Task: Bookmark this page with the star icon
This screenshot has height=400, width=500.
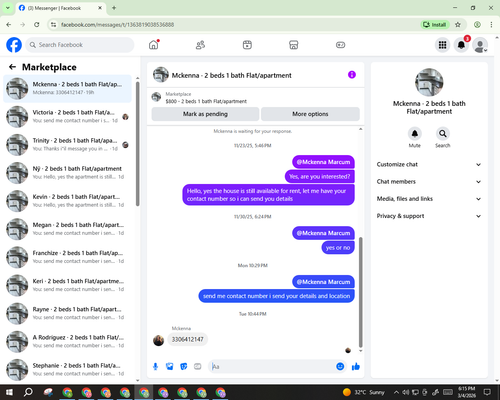Action: click(458, 25)
